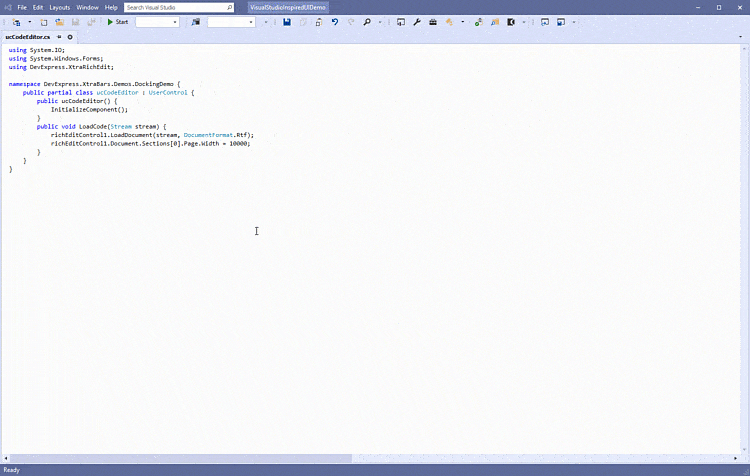Screen dimensions: 750x476
Task: Select the ucCodeEditor.cs tab
Action: (x=27, y=37)
